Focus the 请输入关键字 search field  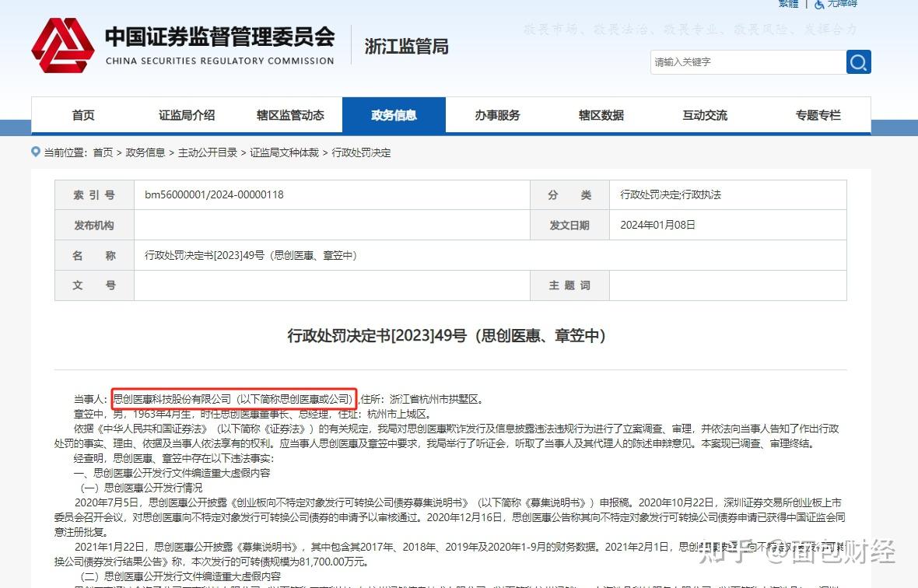(x=748, y=62)
